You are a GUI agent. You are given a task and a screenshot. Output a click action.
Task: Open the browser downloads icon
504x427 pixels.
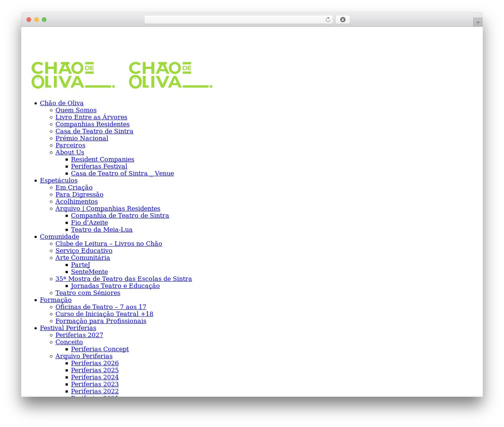(343, 20)
